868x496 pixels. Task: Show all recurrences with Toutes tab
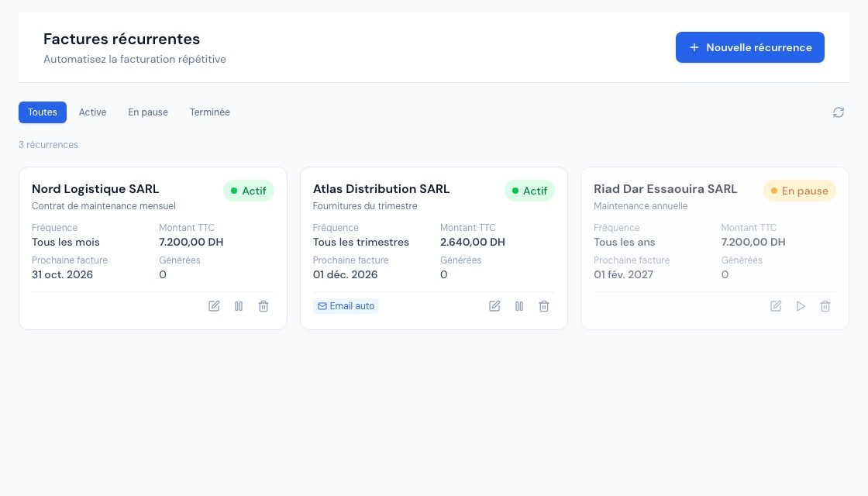coord(43,112)
